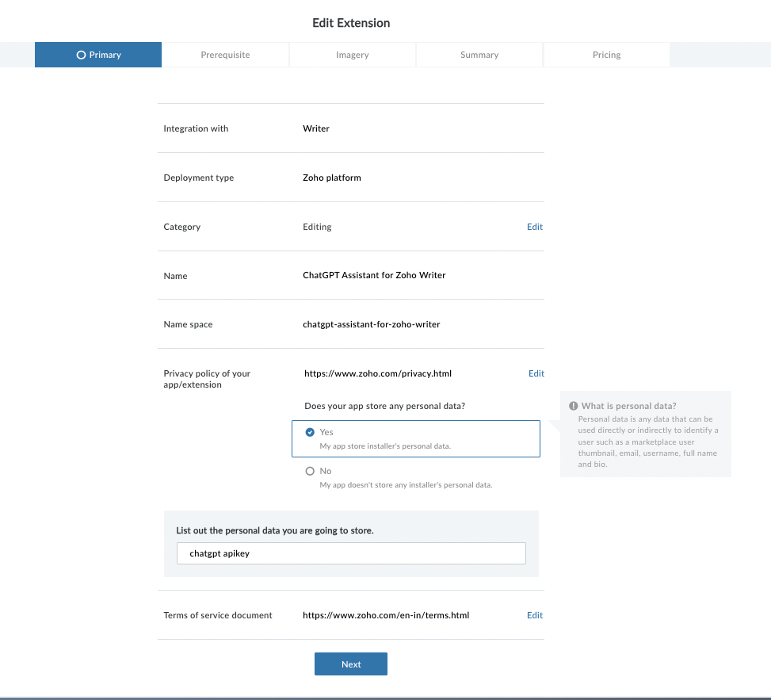Switch to the Primary tab
The image size is (771, 700).
pyautogui.click(x=98, y=55)
